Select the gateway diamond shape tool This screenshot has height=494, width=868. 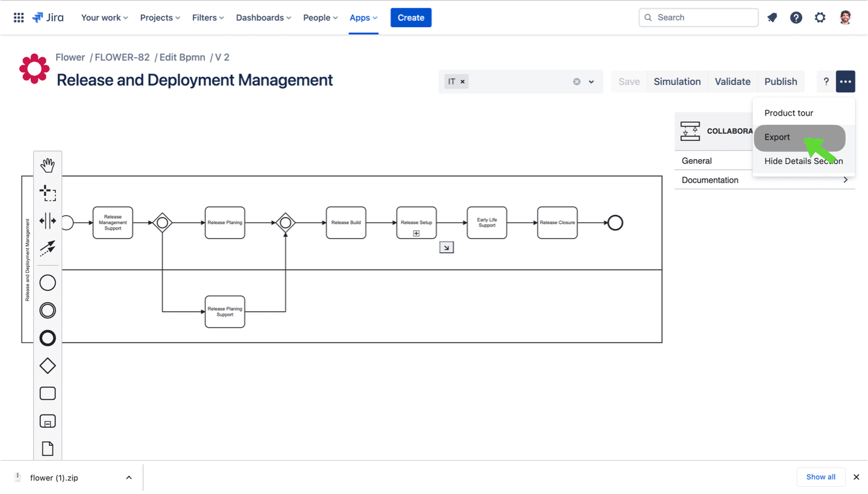coord(48,365)
